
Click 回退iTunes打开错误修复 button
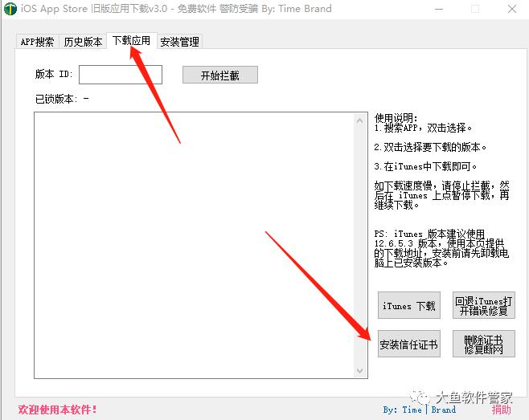483,305
